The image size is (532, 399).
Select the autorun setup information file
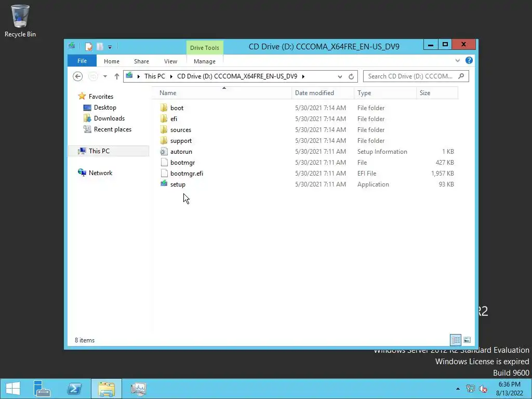[x=181, y=152]
